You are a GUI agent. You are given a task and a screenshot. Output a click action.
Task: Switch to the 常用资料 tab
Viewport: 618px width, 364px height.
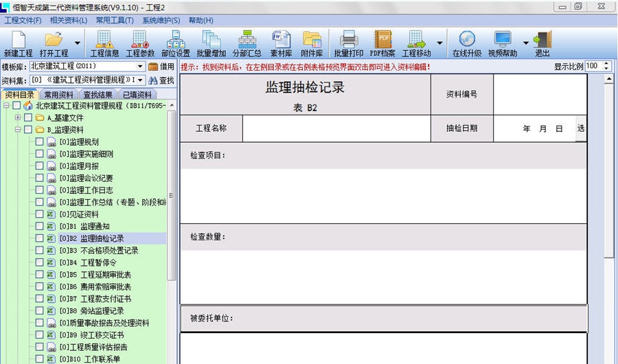point(58,95)
